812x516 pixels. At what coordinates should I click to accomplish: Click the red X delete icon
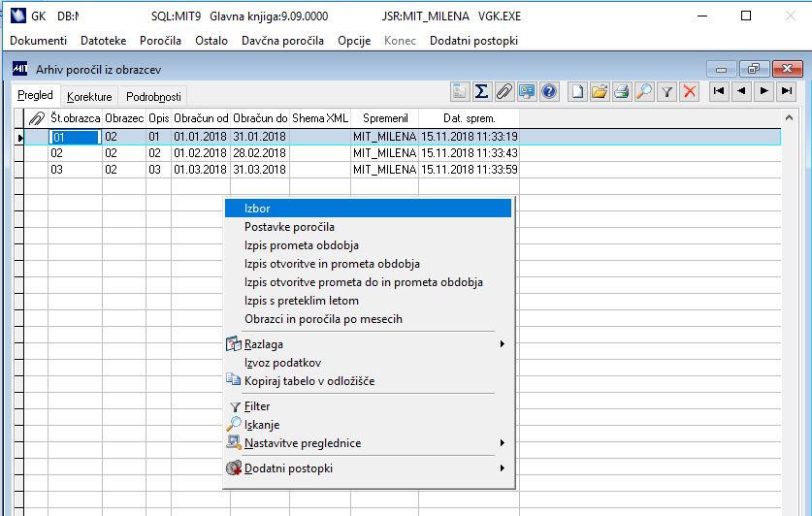coord(689,92)
